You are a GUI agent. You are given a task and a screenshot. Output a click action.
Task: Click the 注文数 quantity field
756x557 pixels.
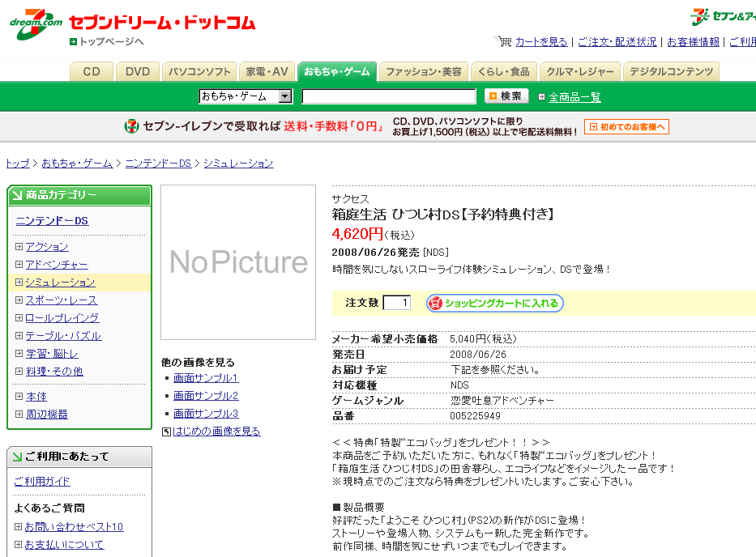tap(397, 303)
